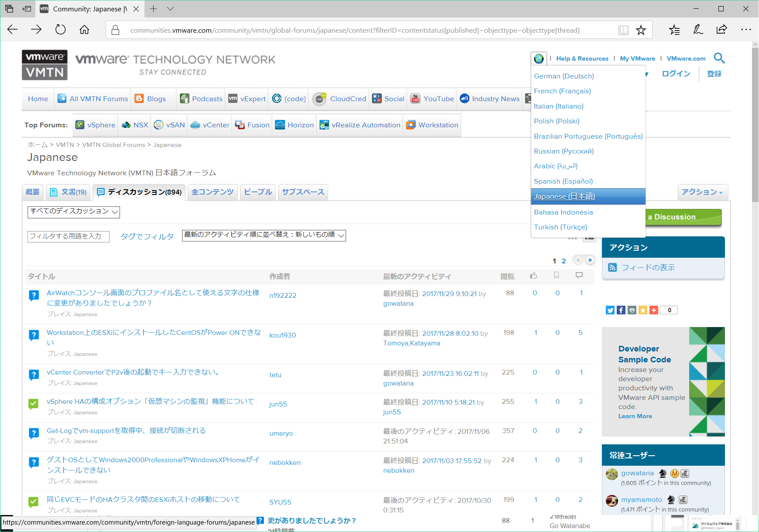Open the ピープル tab

tap(258, 192)
